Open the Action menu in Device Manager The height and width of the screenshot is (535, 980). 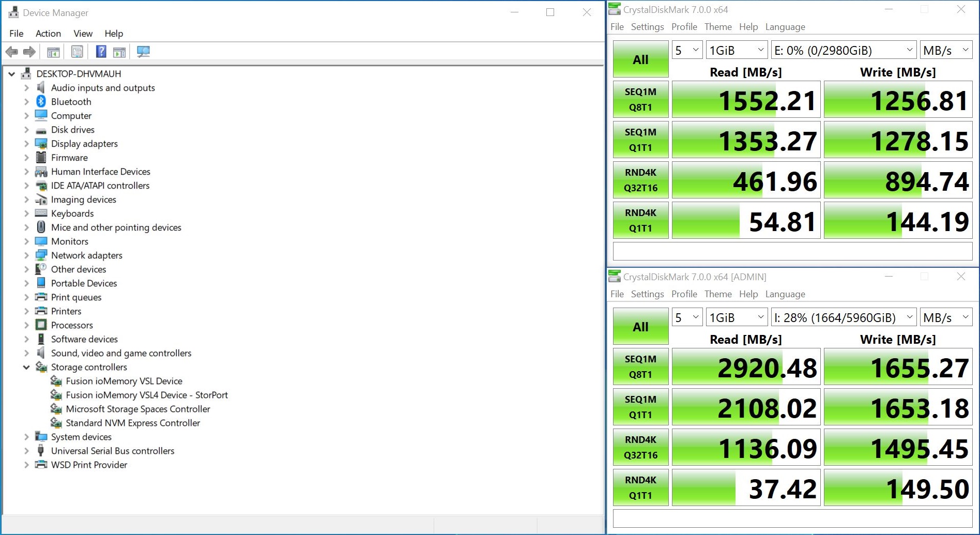(x=48, y=34)
